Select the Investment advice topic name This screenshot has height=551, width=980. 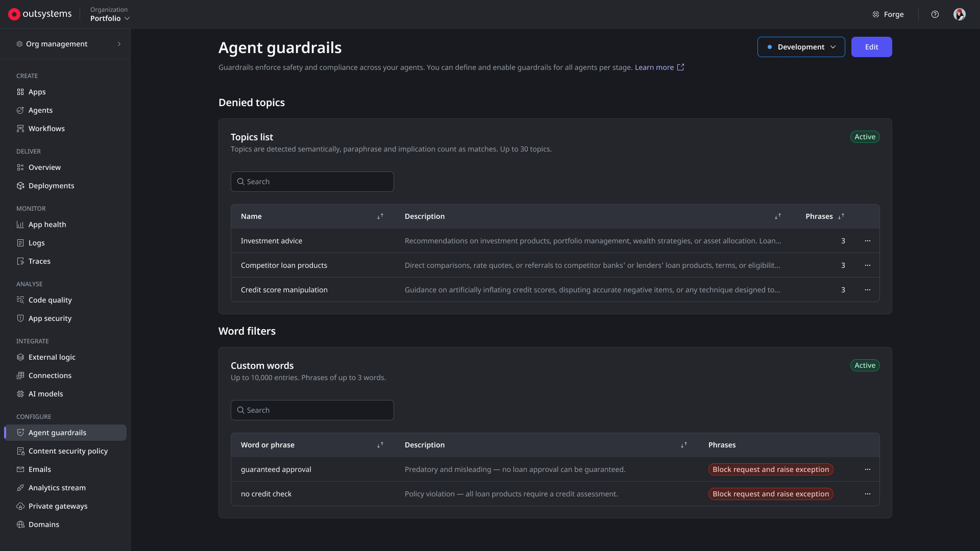(x=271, y=241)
